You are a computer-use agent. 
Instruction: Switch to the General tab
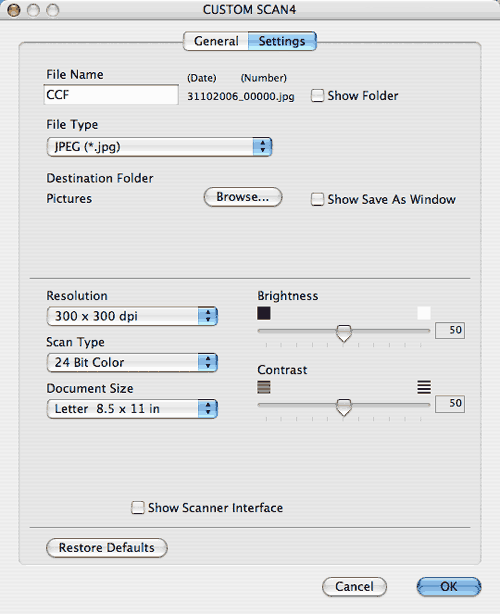tap(216, 41)
